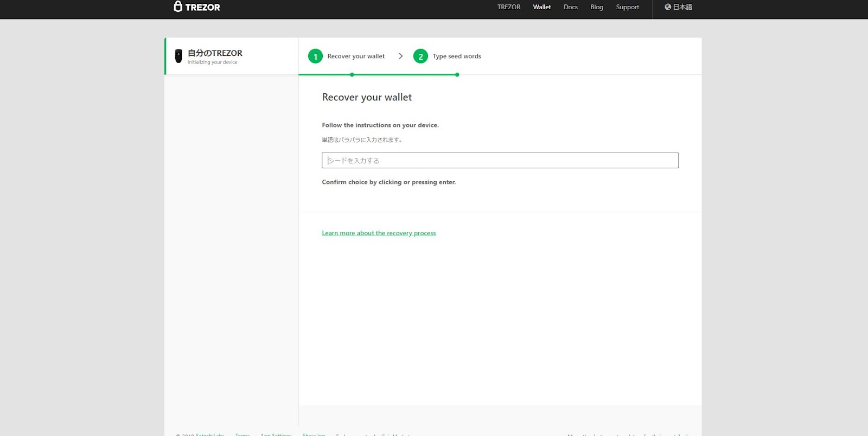Image resolution: width=868 pixels, height=436 pixels.
Task: Click 'Confirm choice by clicking or pressing enter.'
Action: [388, 182]
